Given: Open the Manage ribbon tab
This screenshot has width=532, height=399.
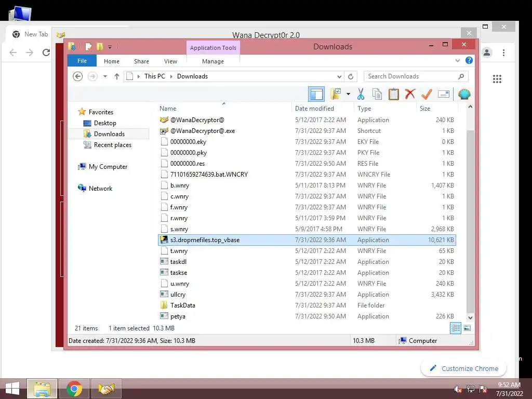Looking at the screenshot, I should 212,61.
